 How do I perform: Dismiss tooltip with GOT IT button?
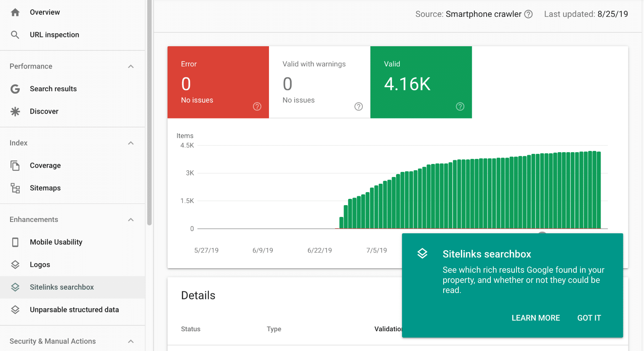(x=589, y=318)
